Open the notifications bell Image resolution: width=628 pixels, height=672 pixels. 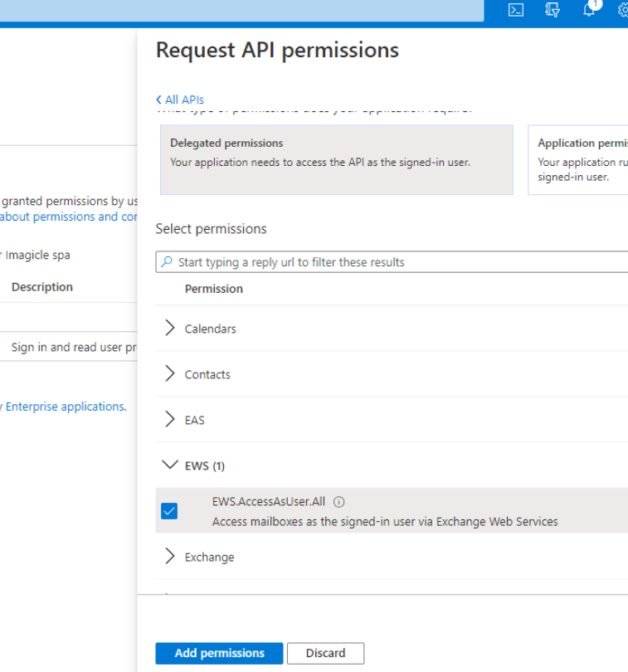pyautogui.click(x=590, y=10)
